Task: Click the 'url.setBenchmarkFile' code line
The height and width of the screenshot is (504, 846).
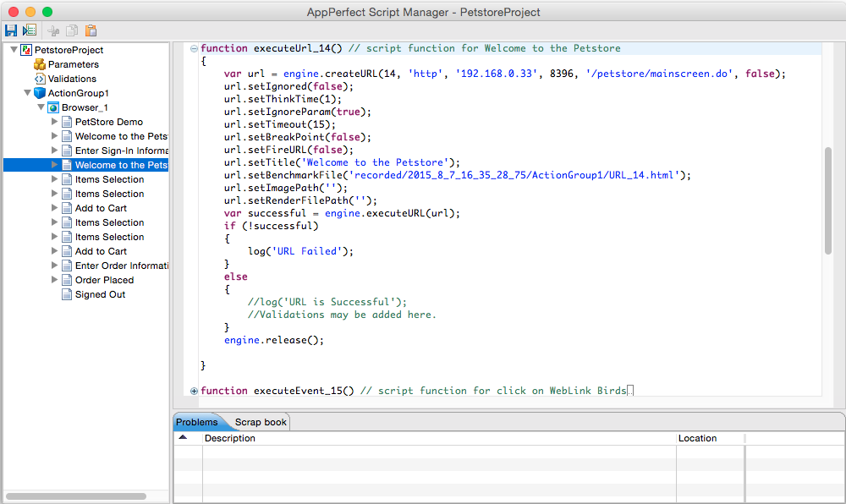Action: coord(458,175)
